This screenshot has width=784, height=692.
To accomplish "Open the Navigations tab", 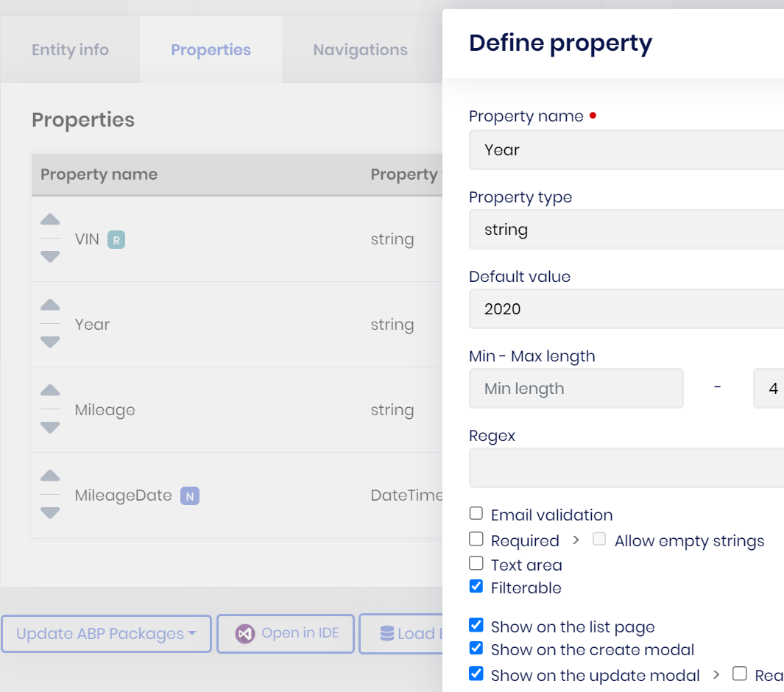I will [x=360, y=50].
